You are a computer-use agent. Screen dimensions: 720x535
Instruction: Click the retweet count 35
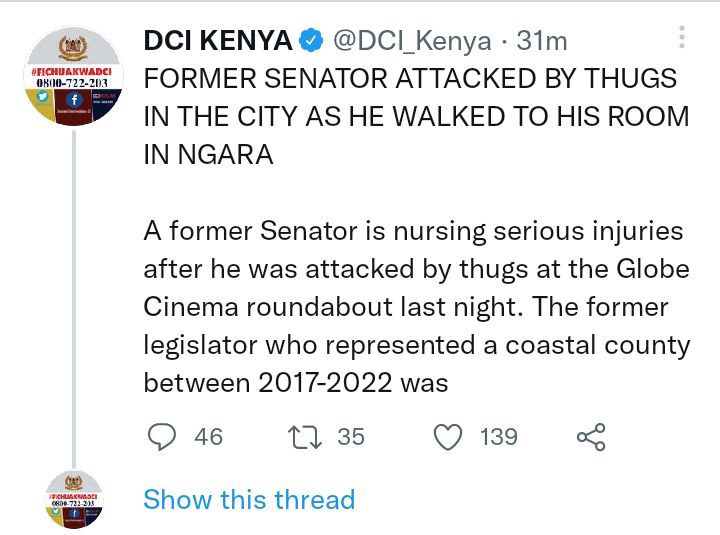[x=351, y=437]
